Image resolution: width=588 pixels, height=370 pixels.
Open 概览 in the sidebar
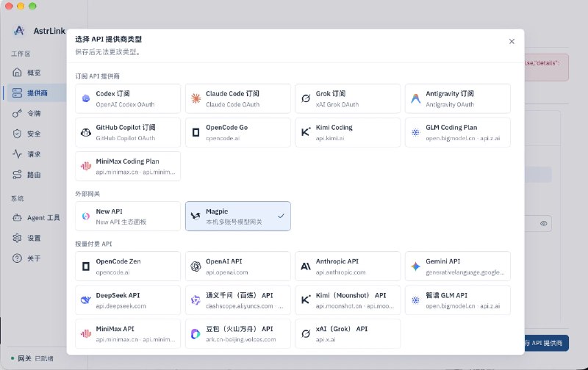pyautogui.click(x=35, y=72)
